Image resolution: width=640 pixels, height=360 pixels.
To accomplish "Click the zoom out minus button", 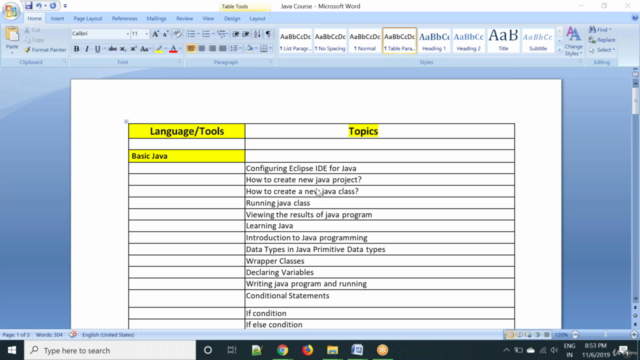I will 576,335.
